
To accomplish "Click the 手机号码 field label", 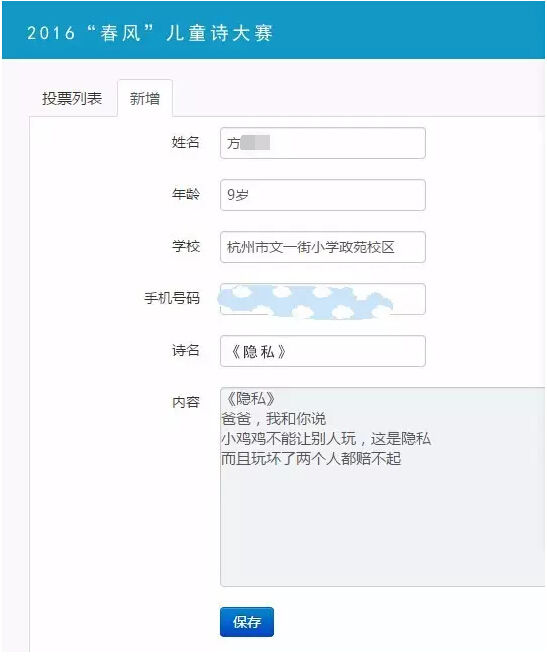I will tap(172, 298).
